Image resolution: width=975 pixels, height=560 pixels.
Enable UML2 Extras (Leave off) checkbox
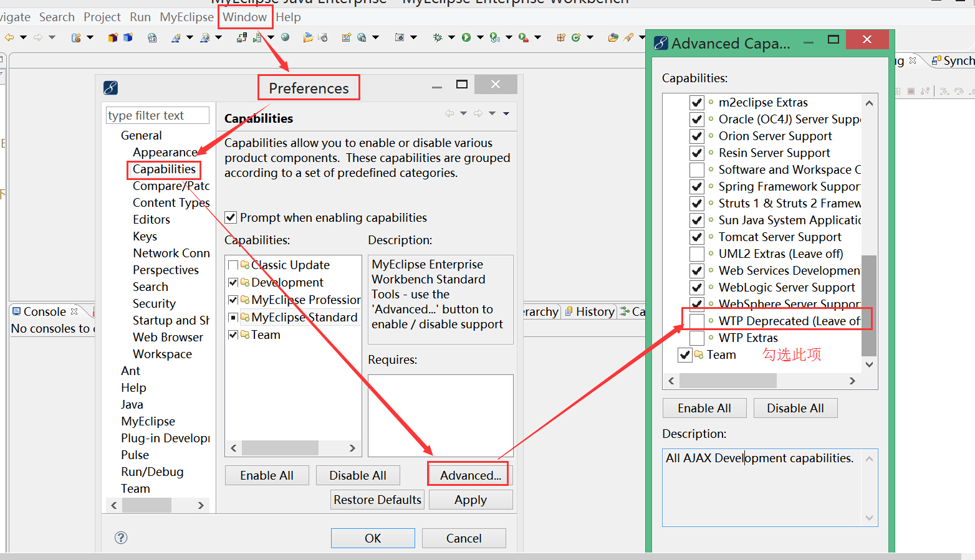pos(697,254)
